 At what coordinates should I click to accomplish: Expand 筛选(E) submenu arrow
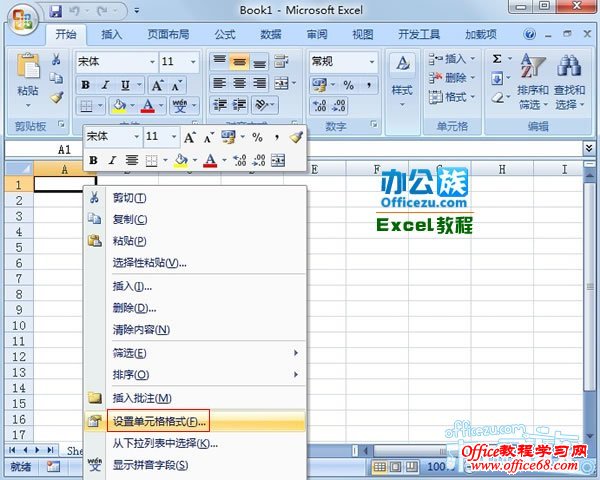[296, 353]
